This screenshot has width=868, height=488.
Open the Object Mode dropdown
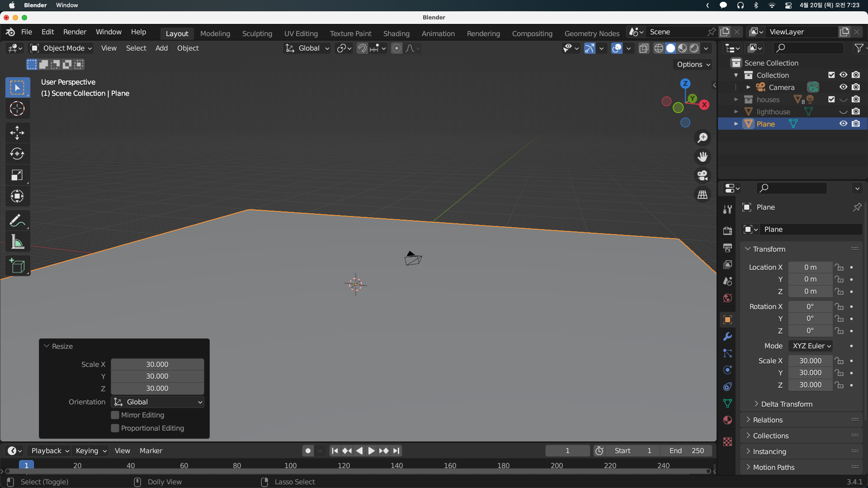click(x=61, y=48)
